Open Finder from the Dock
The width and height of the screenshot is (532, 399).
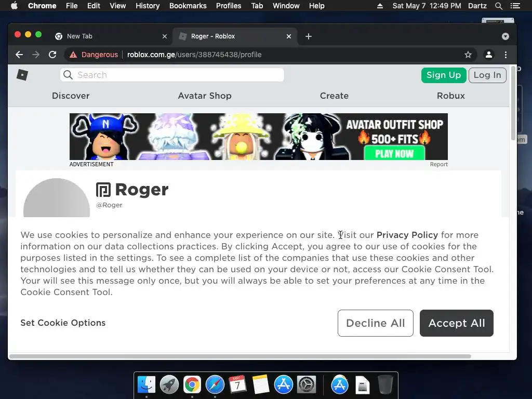point(147,385)
